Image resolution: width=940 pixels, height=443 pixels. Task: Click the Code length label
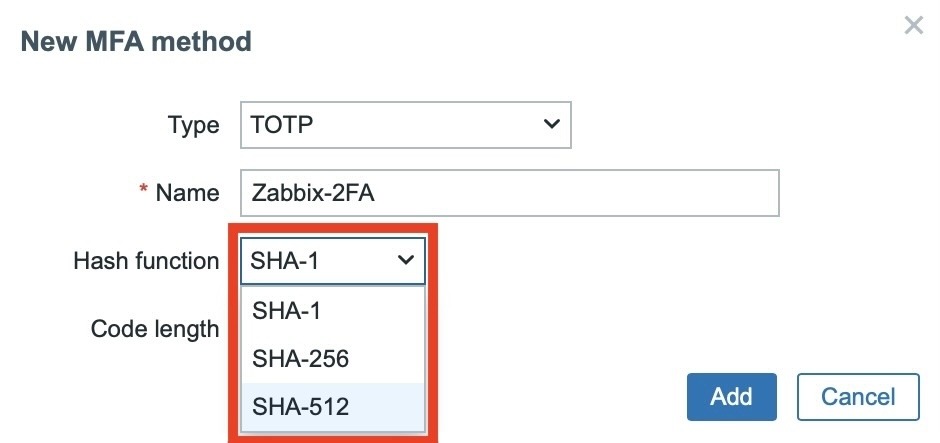pos(155,329)
